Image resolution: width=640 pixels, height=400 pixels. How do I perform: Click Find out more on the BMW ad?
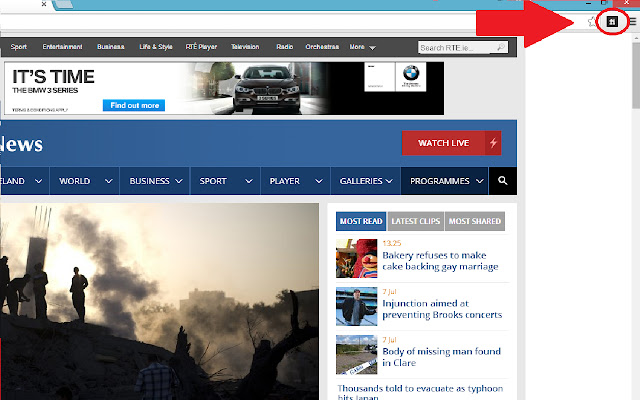click(134, 105)
